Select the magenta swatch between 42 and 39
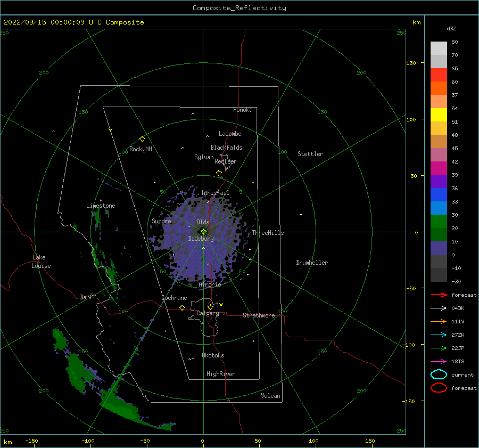 [439, 168]
